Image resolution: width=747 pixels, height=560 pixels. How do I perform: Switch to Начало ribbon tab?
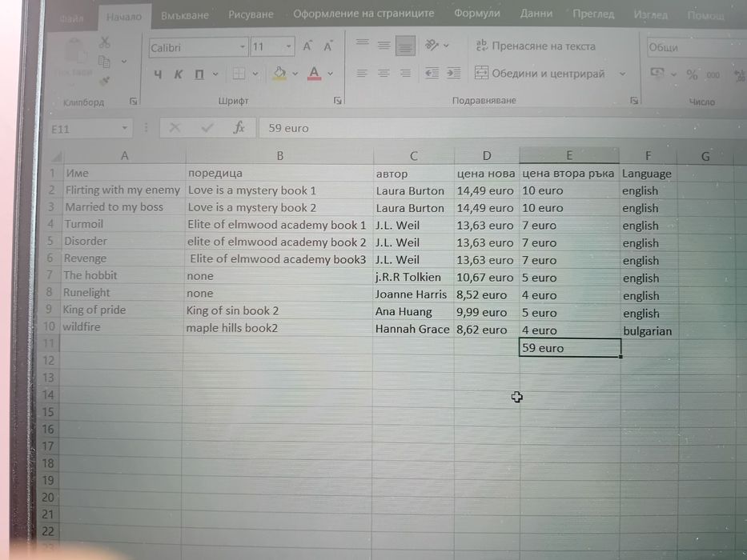pyautogui.click(x=124, y=17)
